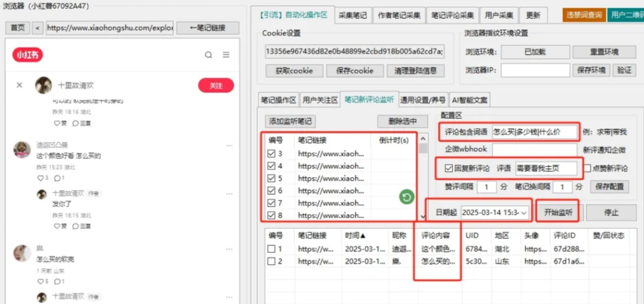
Task: Click the 开始监听 button
Action: click(x=558, y=213)
